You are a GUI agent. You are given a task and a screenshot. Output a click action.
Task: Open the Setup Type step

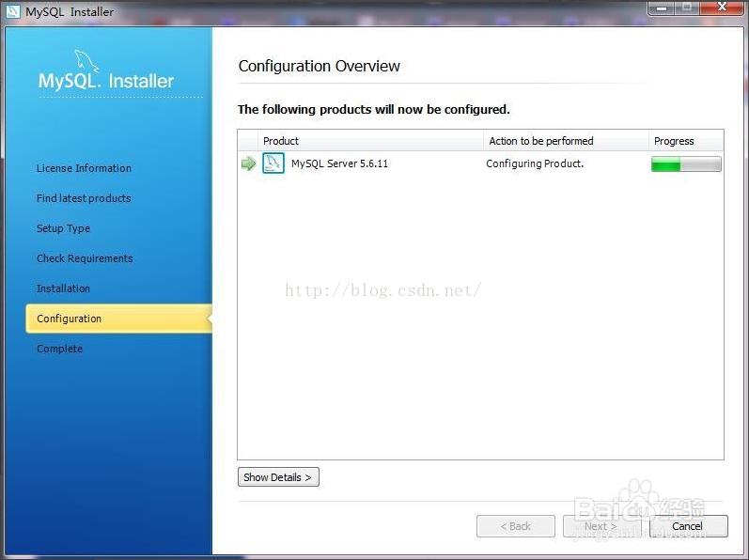coord(63,228)
